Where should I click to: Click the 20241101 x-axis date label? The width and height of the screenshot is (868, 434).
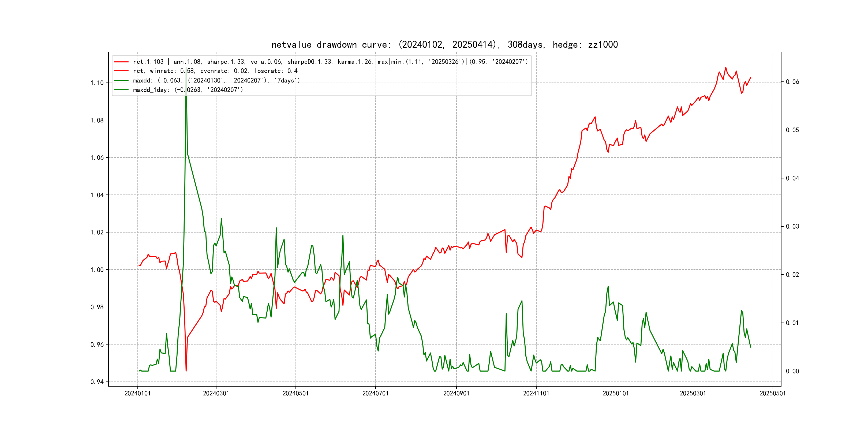[x=536, y=393]
